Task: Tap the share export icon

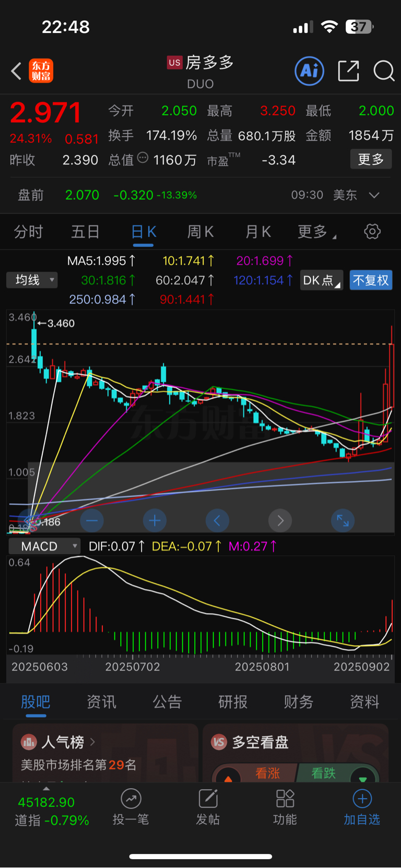Action: (348, 71)
